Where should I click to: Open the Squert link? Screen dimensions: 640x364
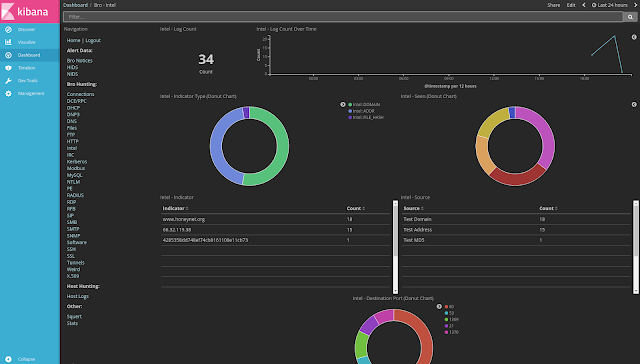(x=74, y=316)
